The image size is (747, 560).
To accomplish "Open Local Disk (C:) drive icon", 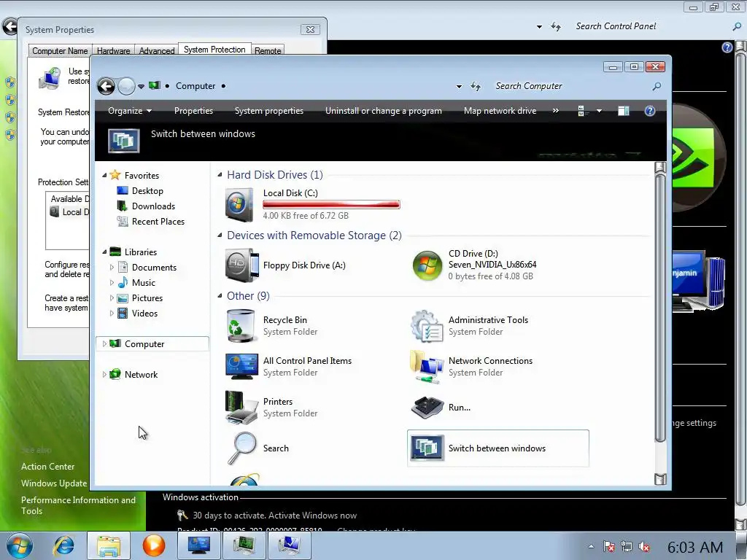I will click(239, 205).
